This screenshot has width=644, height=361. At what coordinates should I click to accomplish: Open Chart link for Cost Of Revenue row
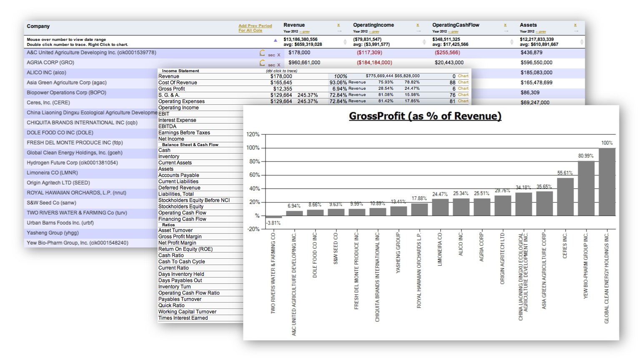(x=463, y=82)
